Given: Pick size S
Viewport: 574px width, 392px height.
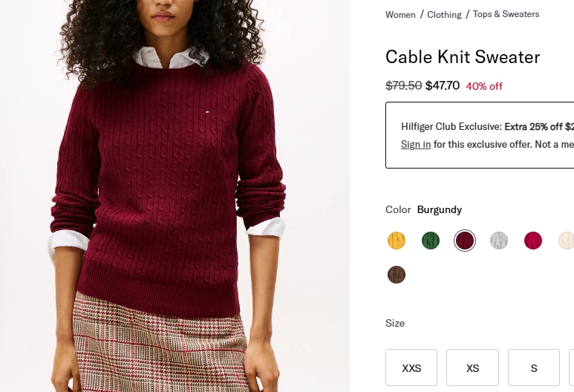Looking at the screenshot, I should click(533, 367).
